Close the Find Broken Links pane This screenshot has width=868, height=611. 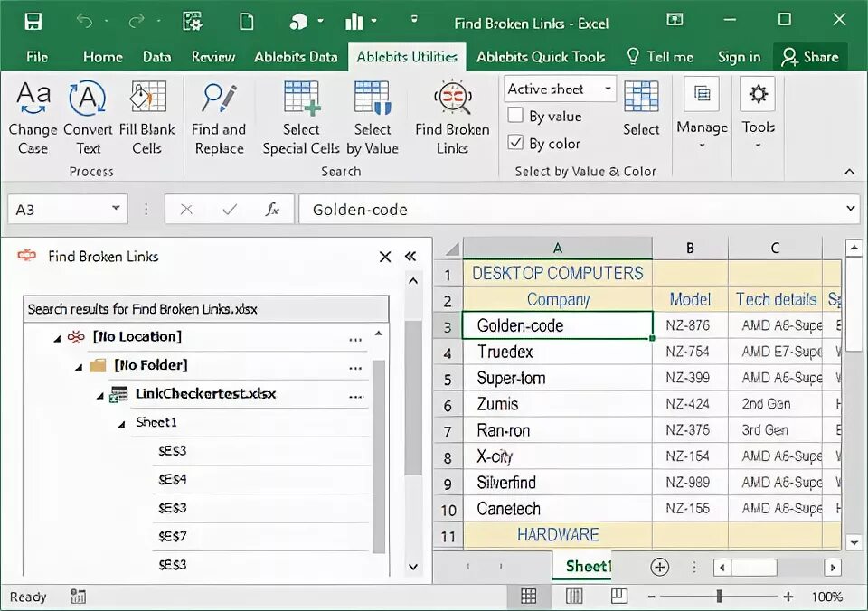[x=385, y=257]
